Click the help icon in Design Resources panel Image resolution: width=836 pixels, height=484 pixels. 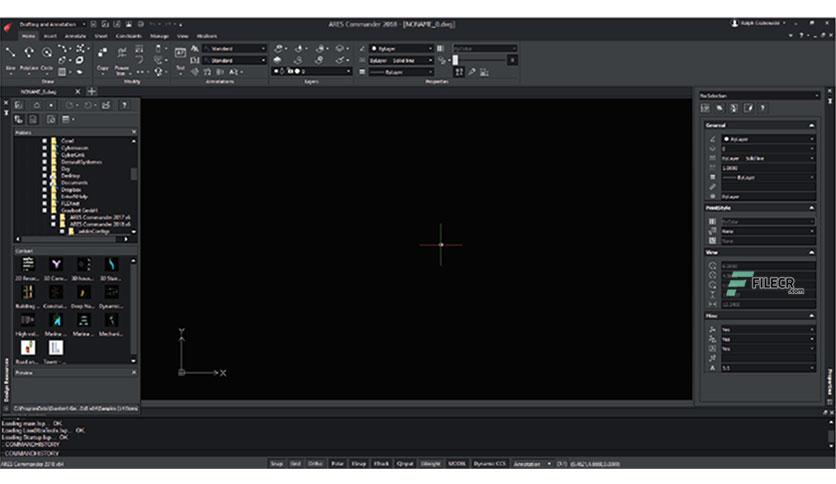[124, 105]
